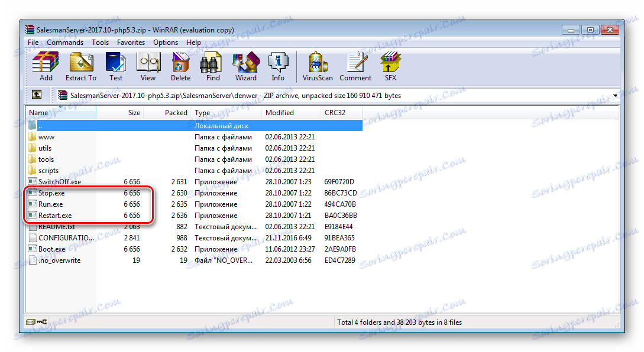Select the utils folder icon
The height and width of the screenshot is (352, 644).
(x=33, y=148)
